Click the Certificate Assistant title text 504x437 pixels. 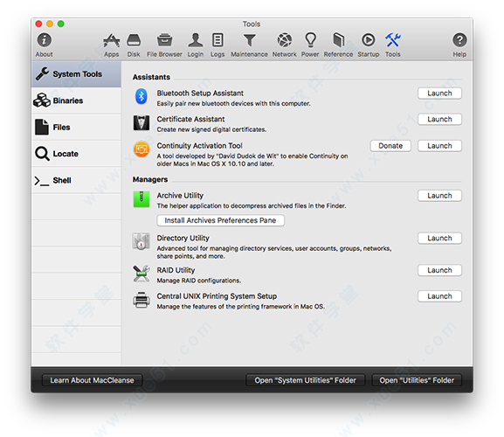190,119
